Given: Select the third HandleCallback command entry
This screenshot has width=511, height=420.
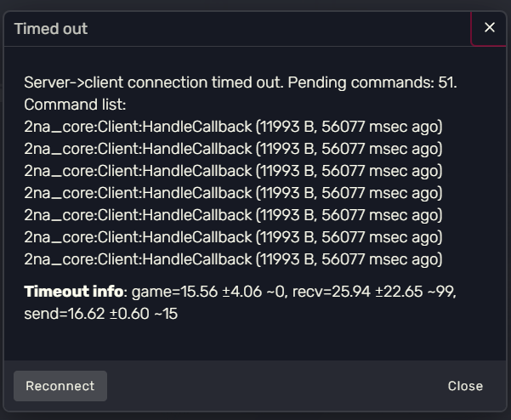Looking at the screenshot, I should click(233, 171).
